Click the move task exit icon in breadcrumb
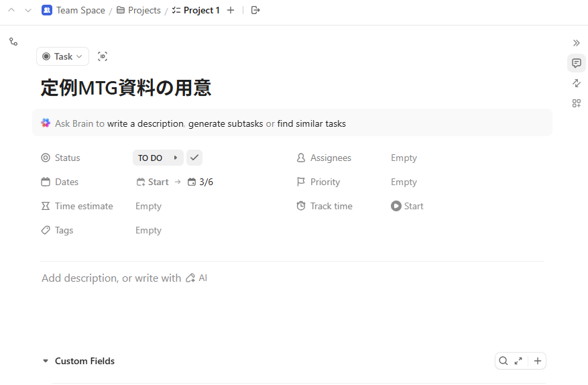This screenshot has height=385, width=588. pyautogui.click(x=255, y=10)
